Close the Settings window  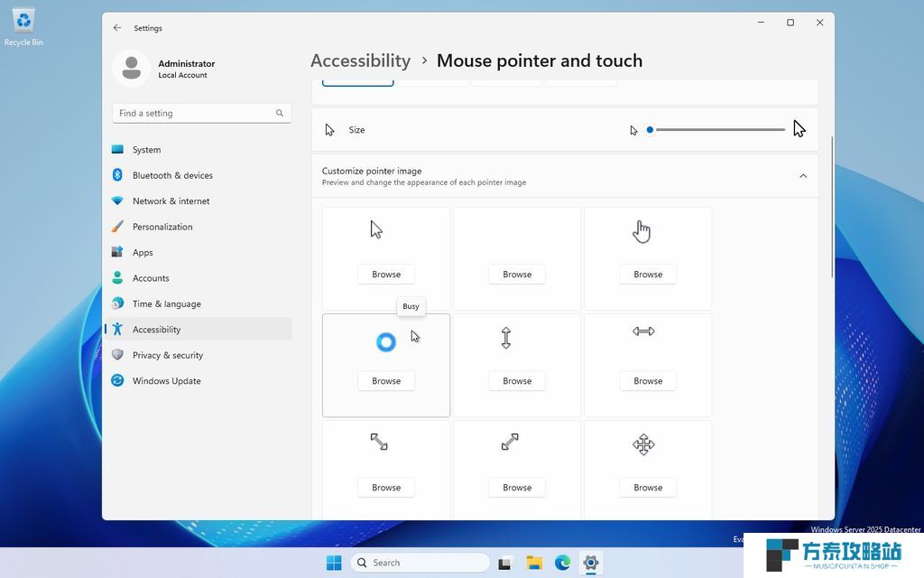click(x=819, y=23)
